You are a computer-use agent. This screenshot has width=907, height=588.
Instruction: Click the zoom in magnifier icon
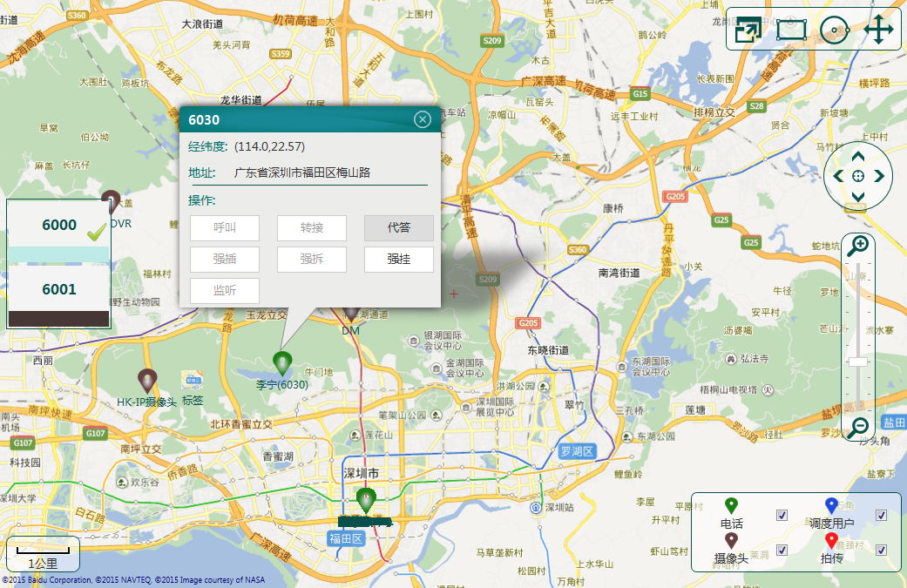(858, 246)
